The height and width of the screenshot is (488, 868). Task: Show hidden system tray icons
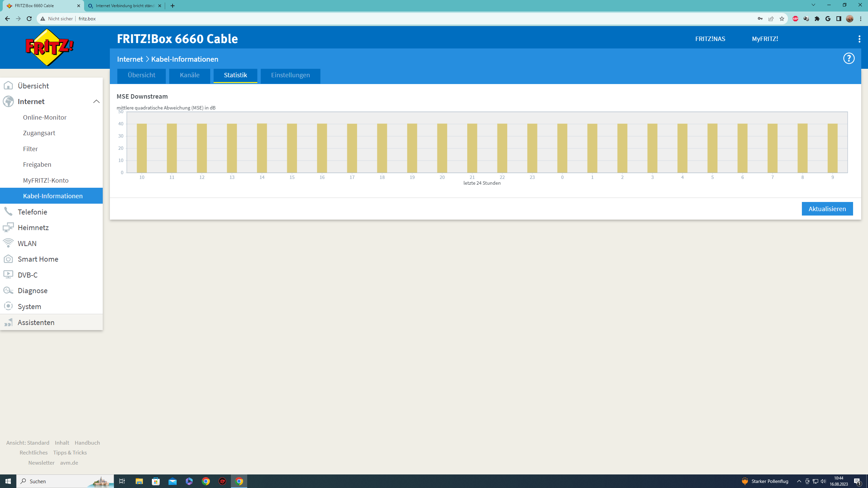799,481
